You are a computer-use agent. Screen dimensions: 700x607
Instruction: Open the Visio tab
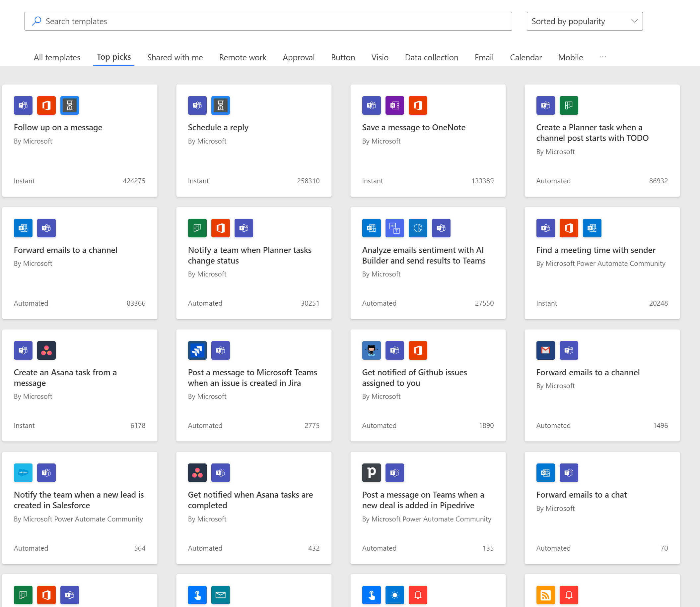380,57
